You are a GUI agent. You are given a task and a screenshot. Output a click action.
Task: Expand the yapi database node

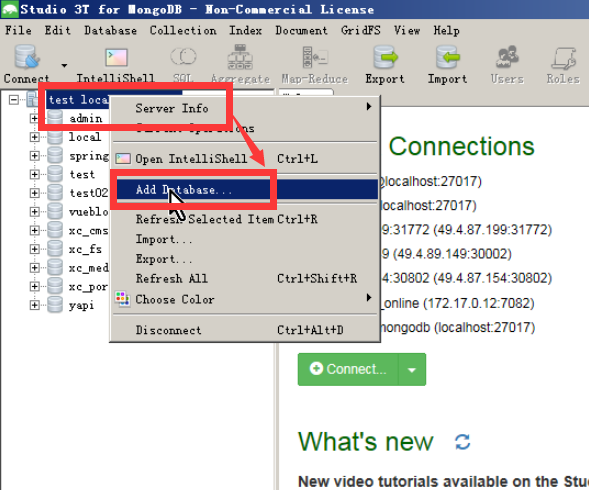pyautogui.click(x=34, y=305)
